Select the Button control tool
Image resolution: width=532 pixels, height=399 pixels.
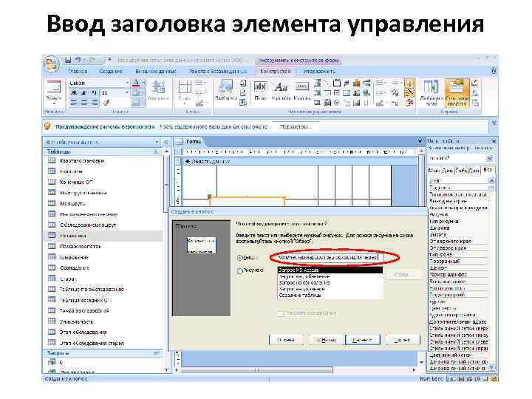(302, 91)
